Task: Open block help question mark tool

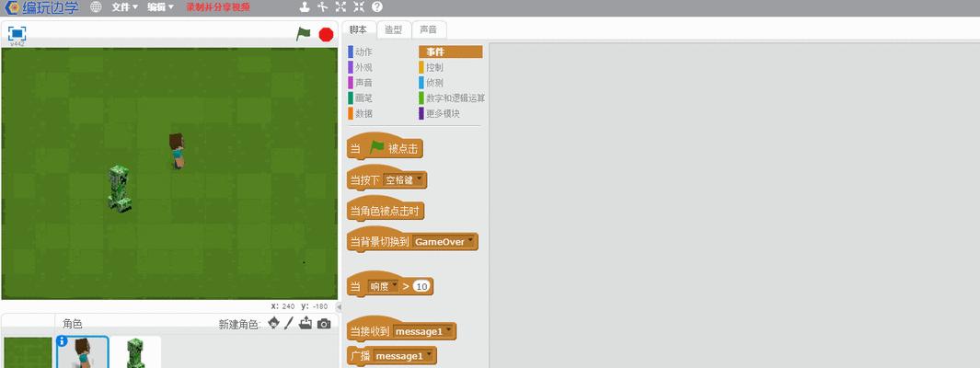Action: 377,6
